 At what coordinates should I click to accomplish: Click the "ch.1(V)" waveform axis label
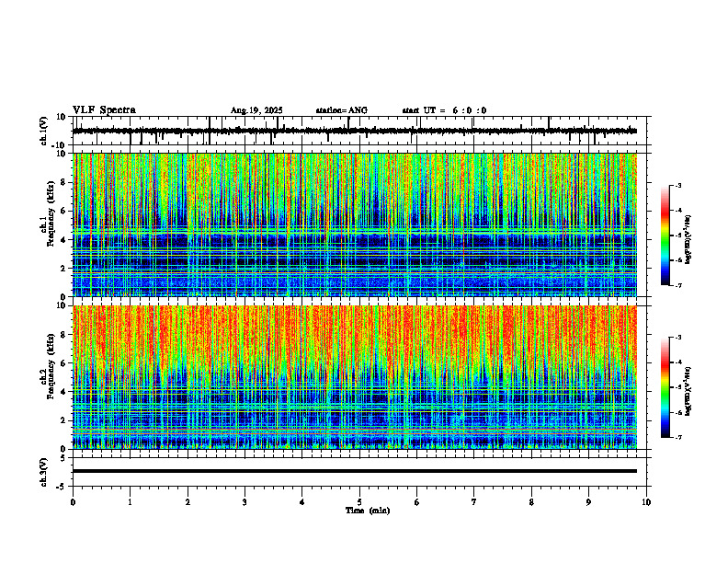[44, 131]
